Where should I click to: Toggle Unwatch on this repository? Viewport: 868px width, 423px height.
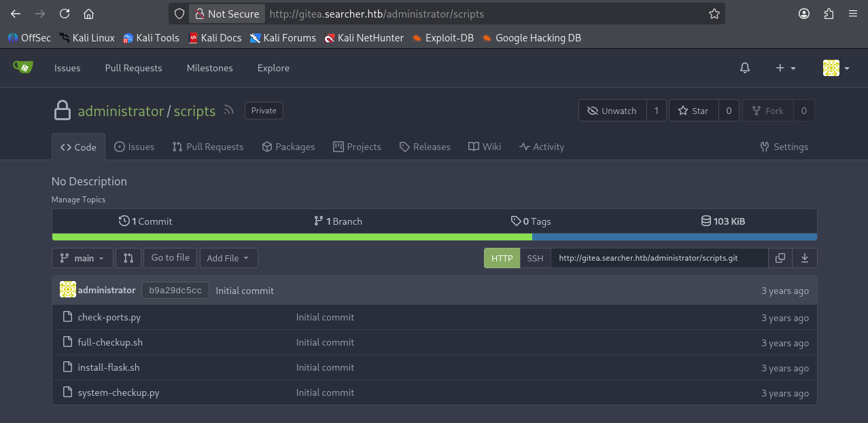click(x=612, y=111)
